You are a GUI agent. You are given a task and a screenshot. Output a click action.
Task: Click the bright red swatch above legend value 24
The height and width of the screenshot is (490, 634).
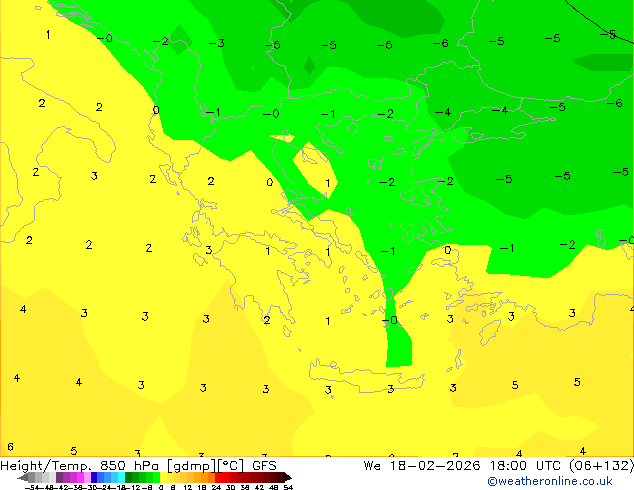coord(218,477)
